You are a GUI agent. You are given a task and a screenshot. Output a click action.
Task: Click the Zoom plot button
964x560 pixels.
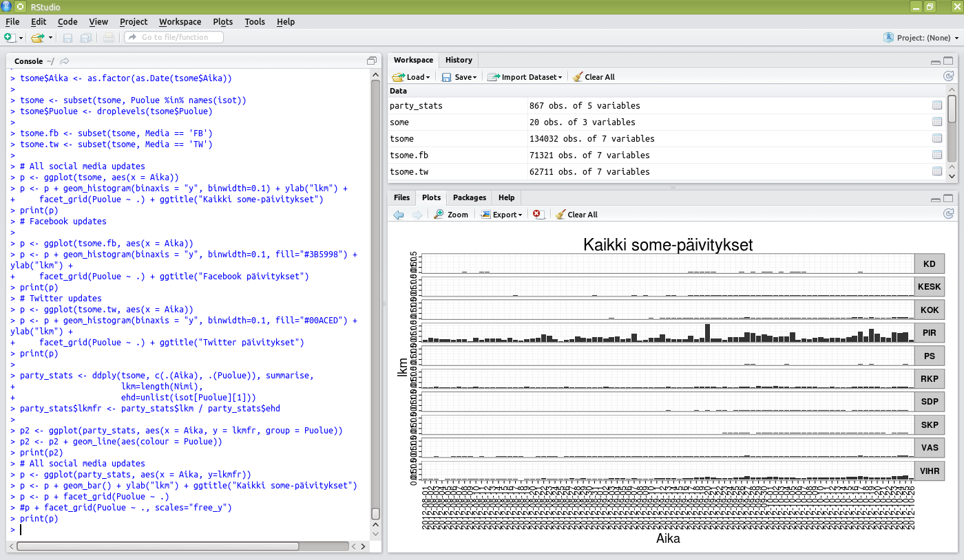point(451,215)
